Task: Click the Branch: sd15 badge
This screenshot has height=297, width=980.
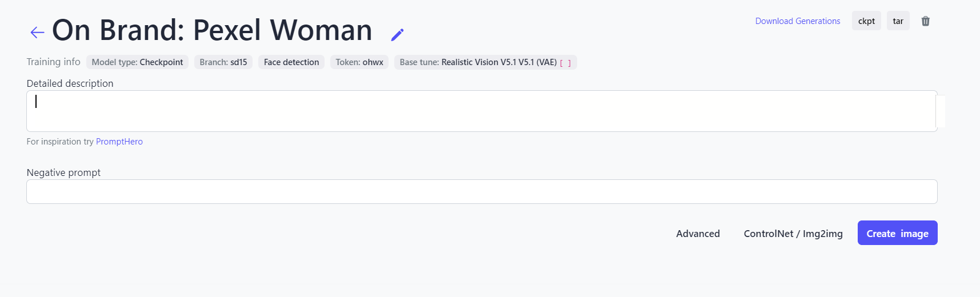Action: pos(223,62)
